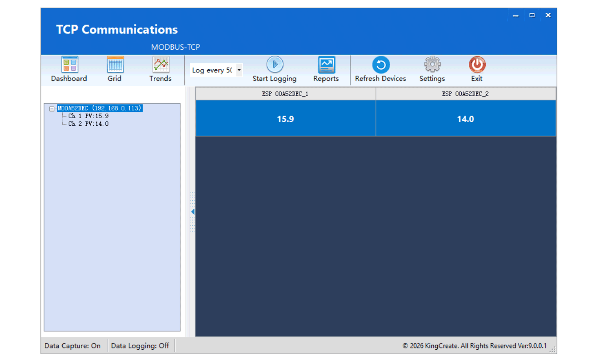Toggle Data Logging in the status bar
The image size is (600, 364).
pyautogui.click(x=140, y=345)
